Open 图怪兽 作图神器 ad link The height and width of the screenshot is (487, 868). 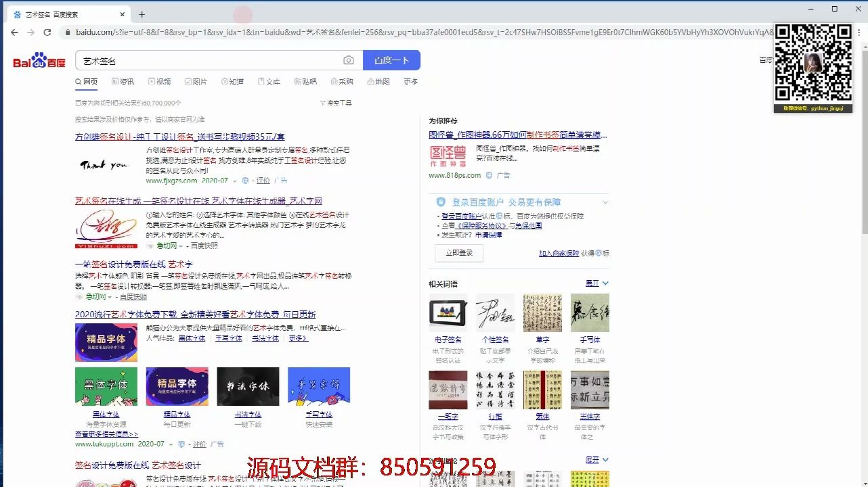click(518, 135)
